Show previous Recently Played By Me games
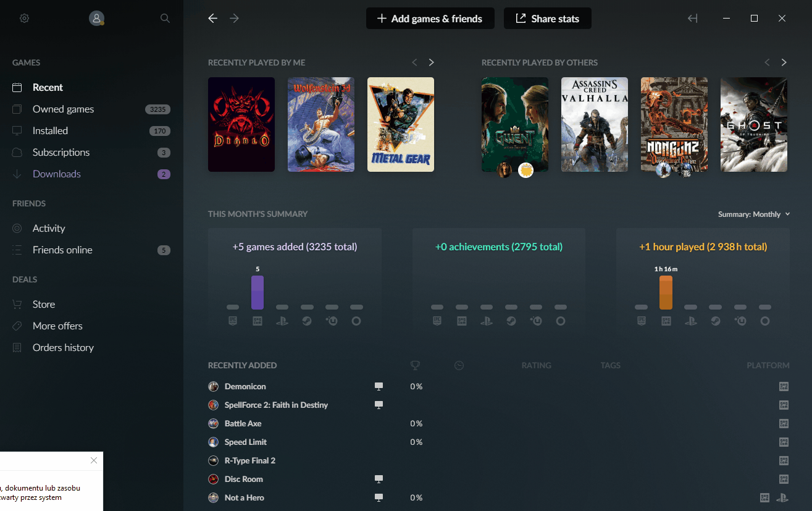The width and height of the screenshot is (812, 511). click(415, 62)
